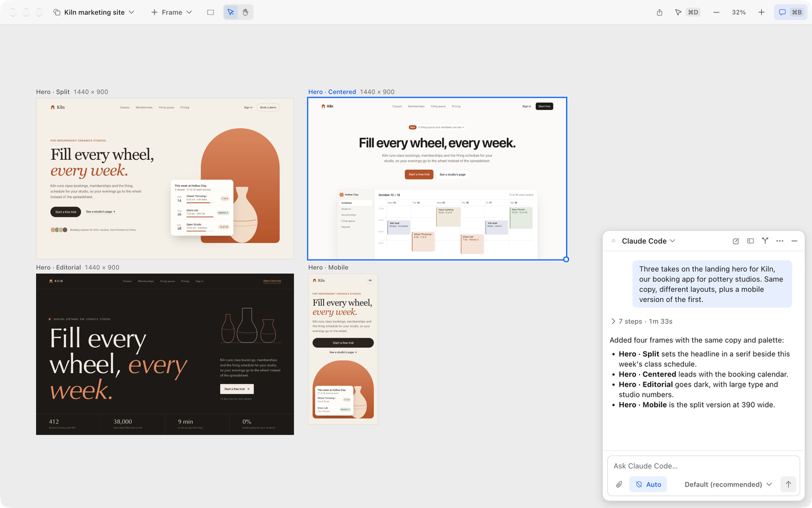This screenshot has height=508, width=812.
Task: Toggle the chat panel with ⌘B button
Action: pos(791,12)
